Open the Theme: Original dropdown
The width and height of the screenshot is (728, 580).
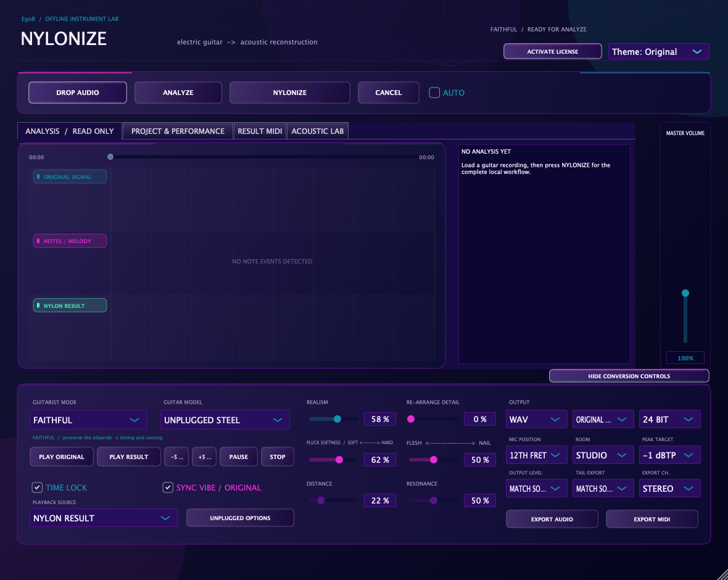coord(658,52)
